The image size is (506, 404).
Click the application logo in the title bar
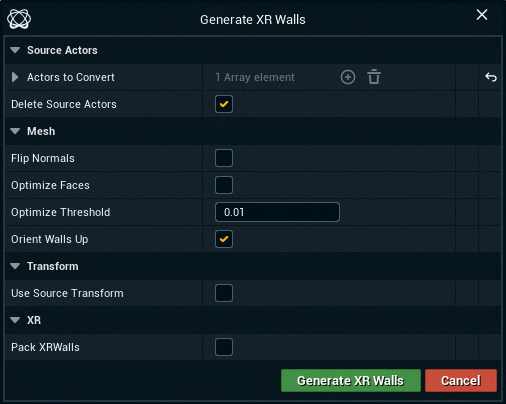[x=19, y=19]
